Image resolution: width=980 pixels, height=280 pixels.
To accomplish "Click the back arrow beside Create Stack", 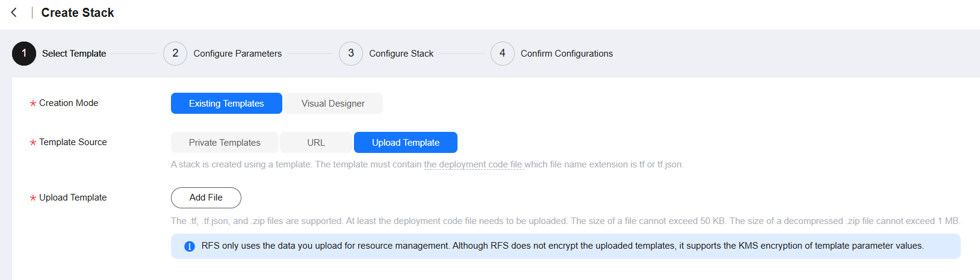I will tap(14, 13).
